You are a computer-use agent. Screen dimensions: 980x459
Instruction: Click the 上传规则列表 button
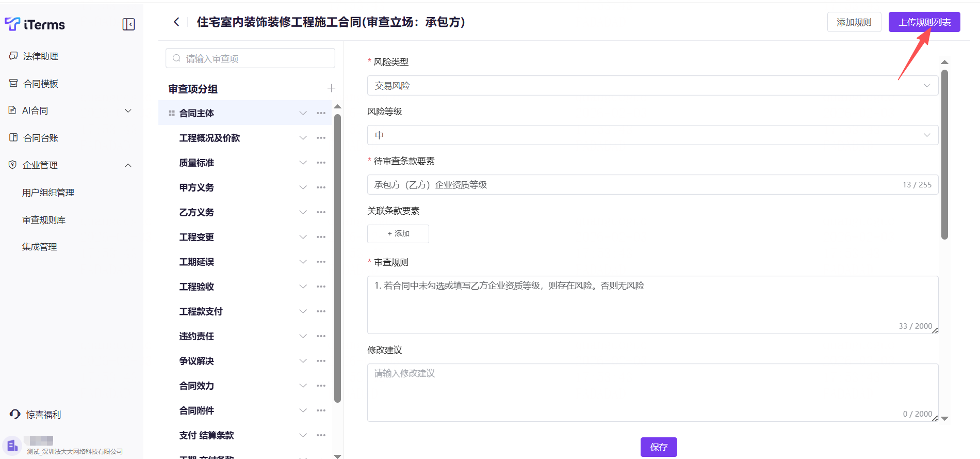[x=924, y=22]
